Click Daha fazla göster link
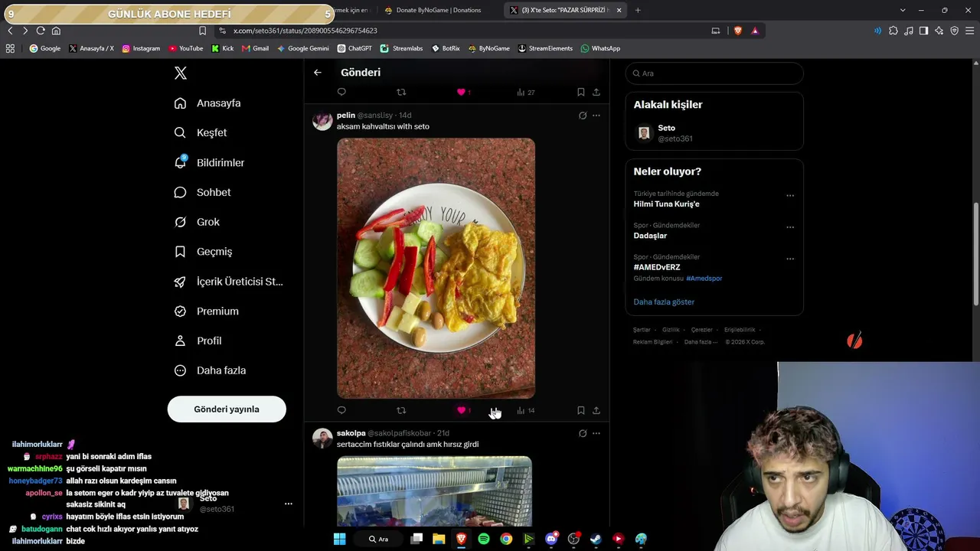This screenshot has height=551, width=980. (664, 302)
